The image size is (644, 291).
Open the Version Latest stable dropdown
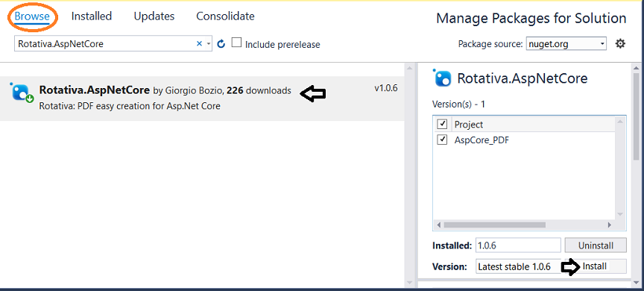518,266
